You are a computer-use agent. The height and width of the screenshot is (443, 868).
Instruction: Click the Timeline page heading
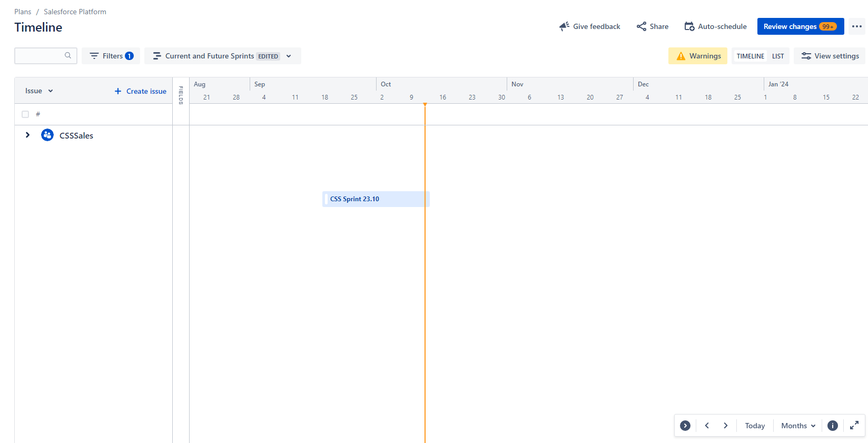tap(38, 27)
